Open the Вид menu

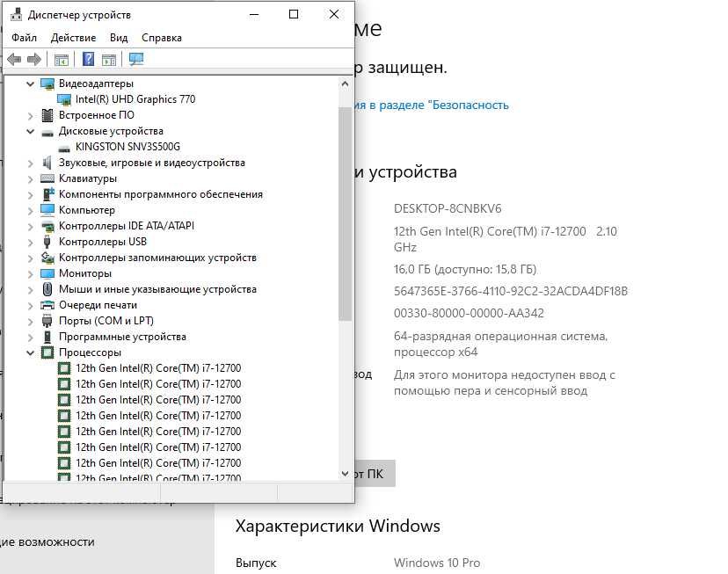[119, 38]
